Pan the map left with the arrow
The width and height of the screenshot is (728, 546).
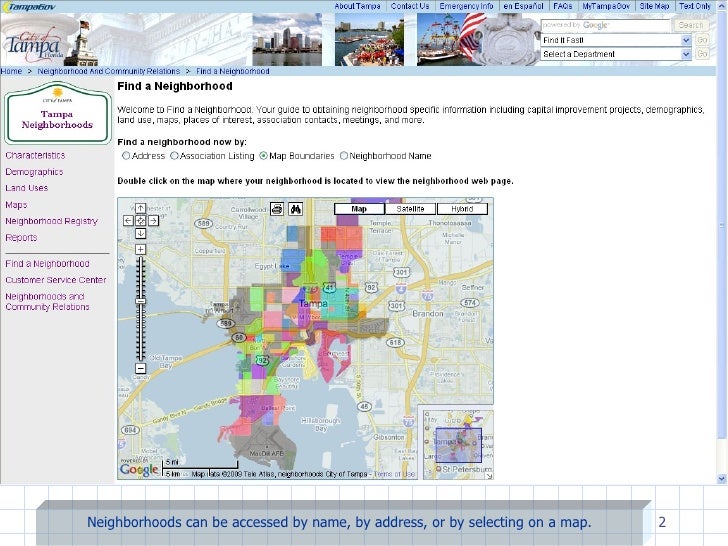coord(128,221)
